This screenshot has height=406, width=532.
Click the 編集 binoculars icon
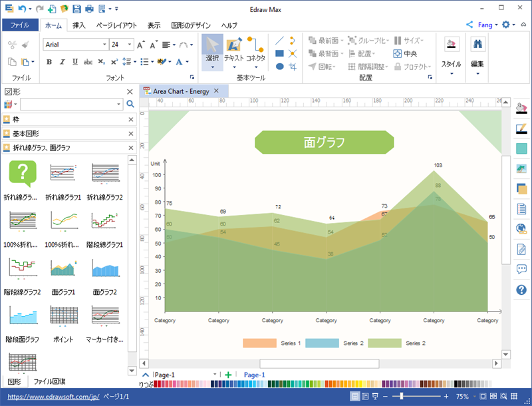[477, 45]
